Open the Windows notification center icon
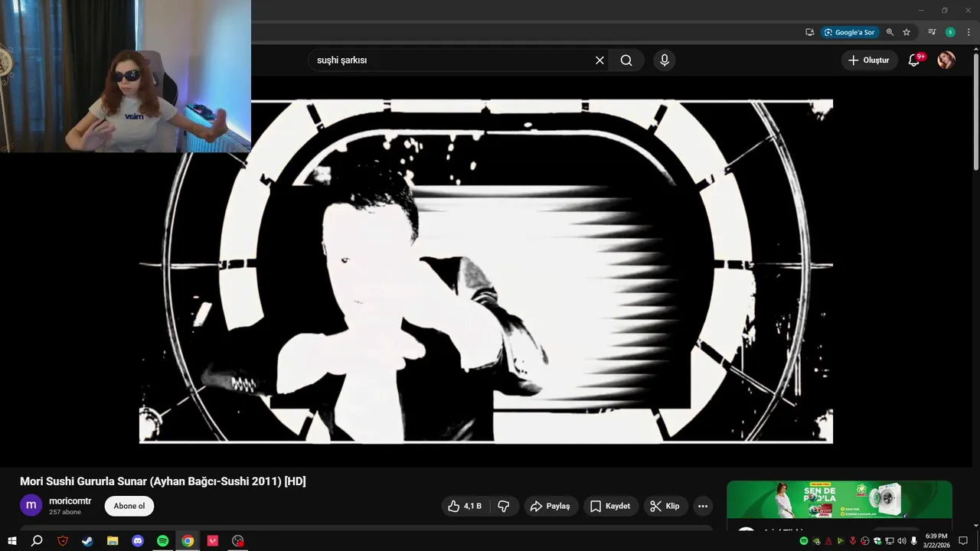 pyautogui.click(x=963, y=541)
